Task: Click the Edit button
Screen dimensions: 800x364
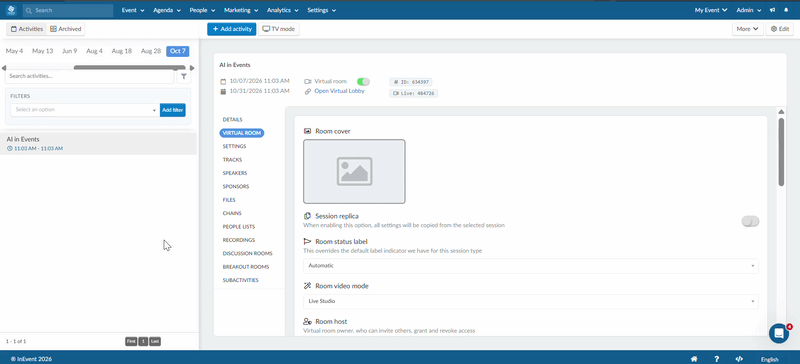Action: 780,29
